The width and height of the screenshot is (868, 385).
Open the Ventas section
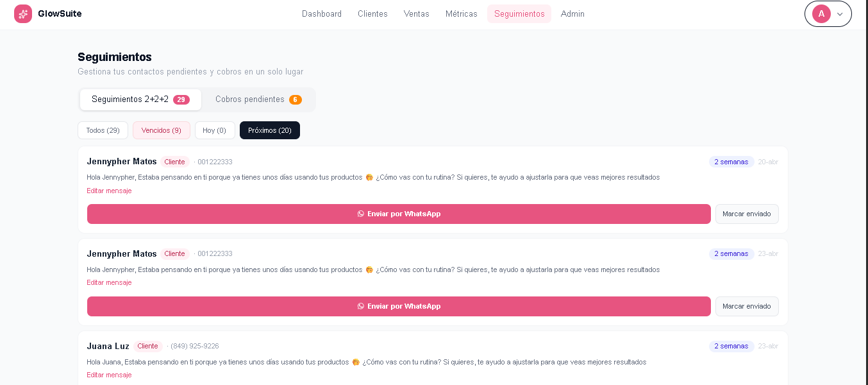tap(417, 13)
